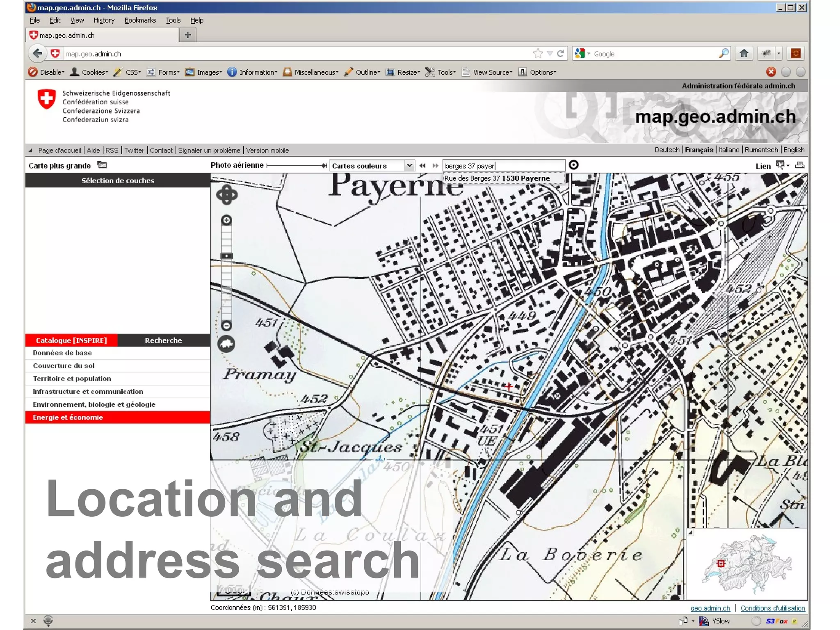
Task: Open the History menu
Action: tap(104, 20)
